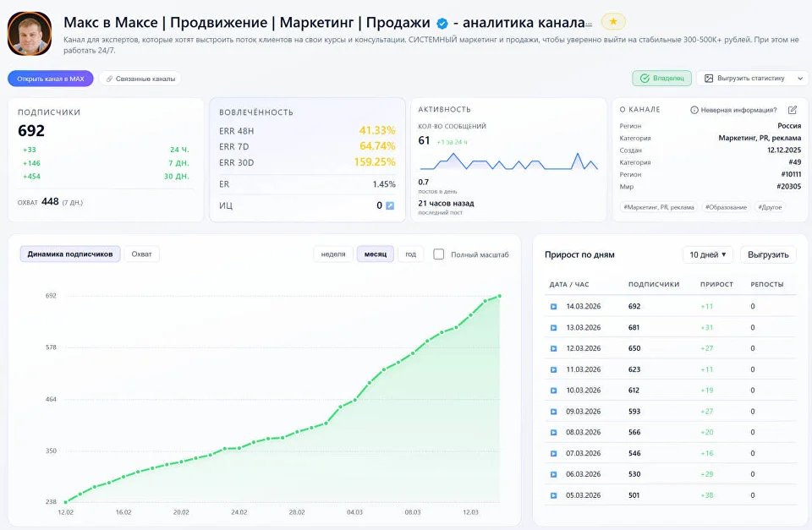Click the ERR 48H value 41.33%
Screen dimensions: 812x530
(x=377, y=130)
